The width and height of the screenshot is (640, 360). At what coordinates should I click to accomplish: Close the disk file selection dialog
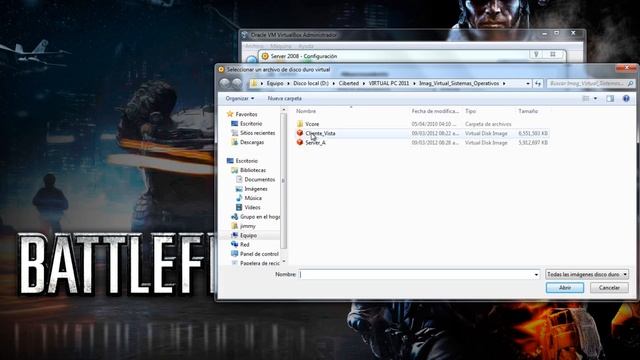[627, 68]
